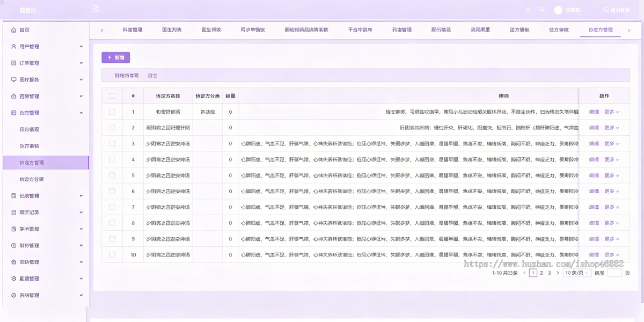Click the icon next to 活动管理
644x322 pixels.
(14, 262)
